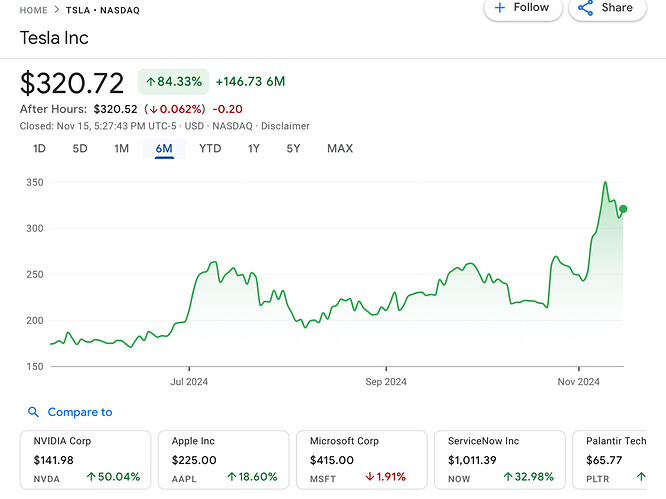Screen dimensions: 666x499
Task: Click the 84.33% gain badge
Action: point(173,82)
